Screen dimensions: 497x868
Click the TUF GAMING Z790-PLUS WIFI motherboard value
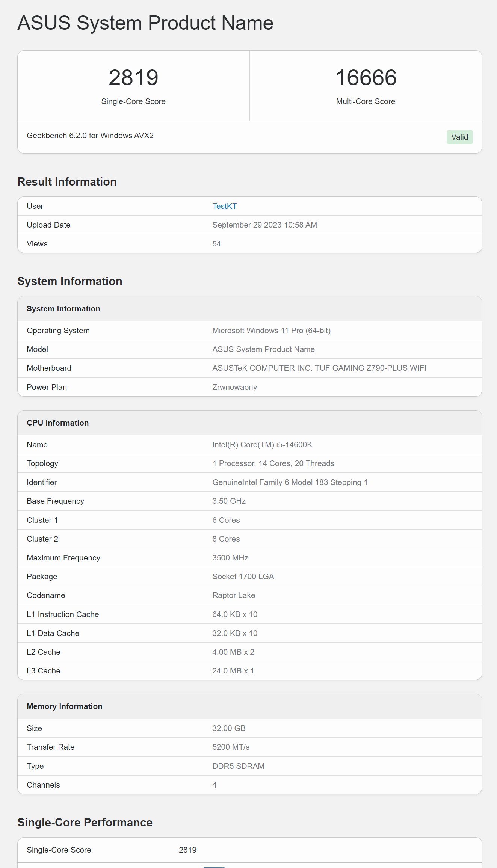(x=319, y=368)
